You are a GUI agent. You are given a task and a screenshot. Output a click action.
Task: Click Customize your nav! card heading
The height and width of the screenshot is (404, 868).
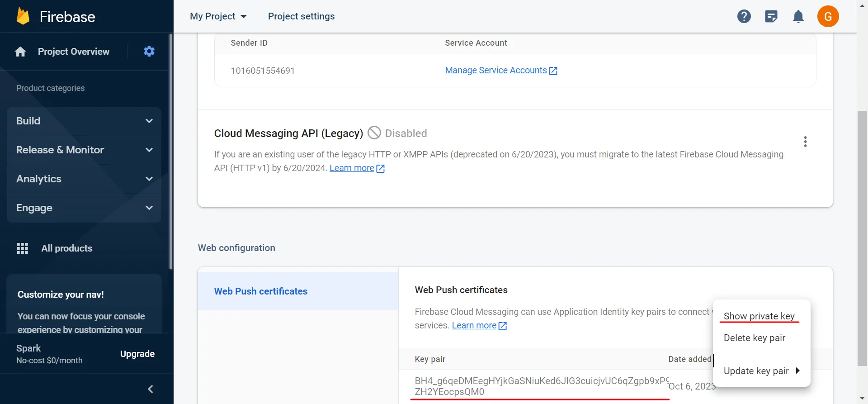(61, 295)
